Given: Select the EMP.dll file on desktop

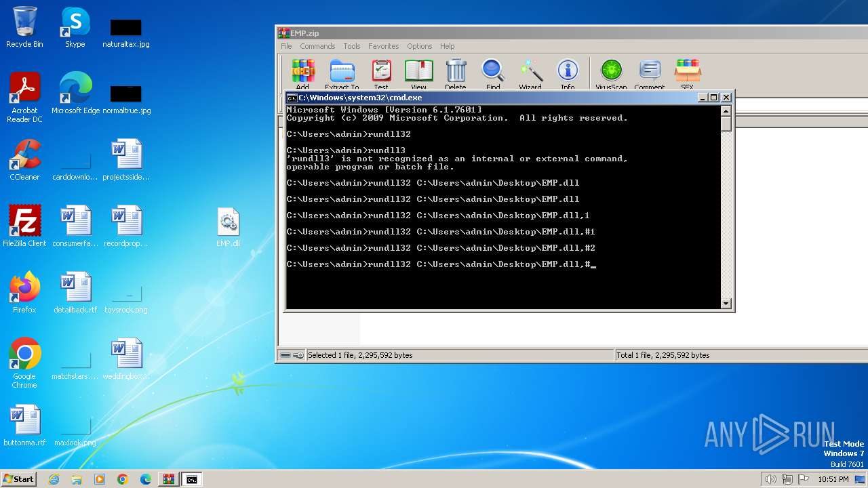Looking at the screenshot, I should [x=228, y=226].
